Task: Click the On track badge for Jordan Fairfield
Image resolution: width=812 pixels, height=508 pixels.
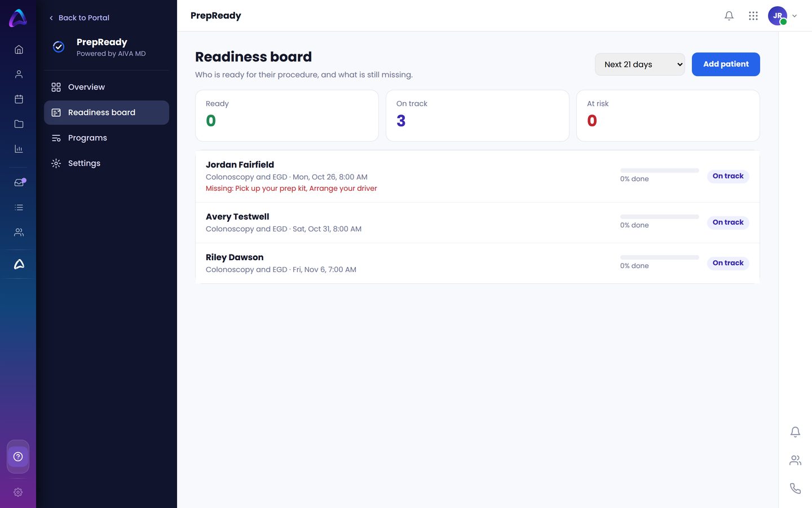Action: click(728, 176)
